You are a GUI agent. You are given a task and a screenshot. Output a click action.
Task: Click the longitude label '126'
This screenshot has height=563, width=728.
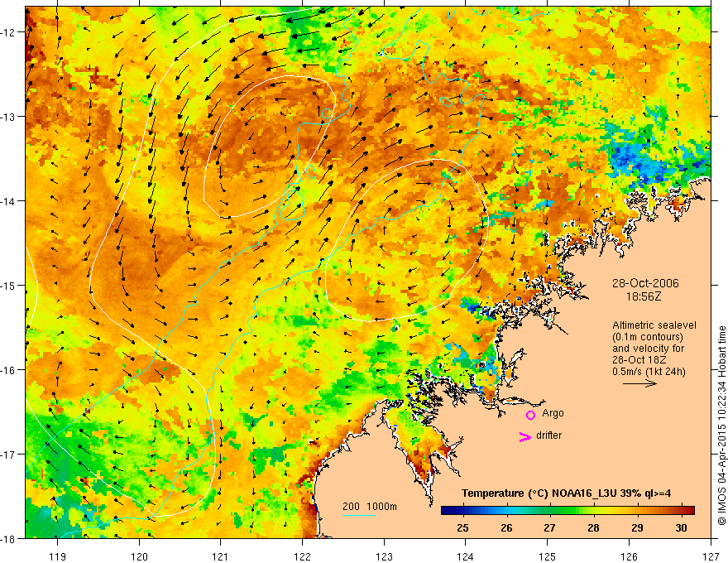[x=629, y=556]
